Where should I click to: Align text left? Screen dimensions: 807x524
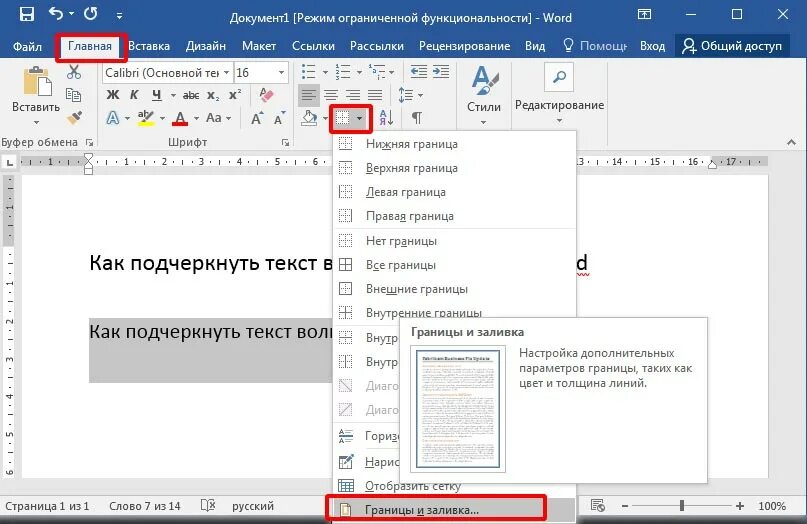tap(309, 95)
